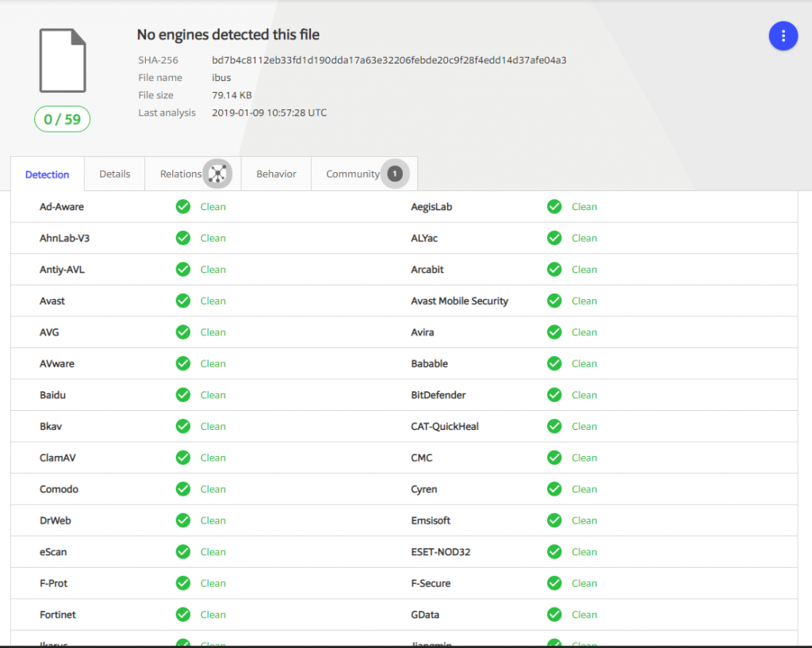Open the three-dot more options button

pyautogui.click(x=783, y=36)
